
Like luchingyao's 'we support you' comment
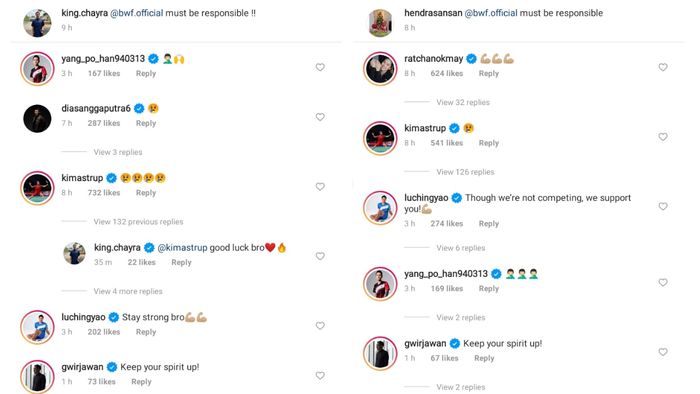click(x=663, y=206)
